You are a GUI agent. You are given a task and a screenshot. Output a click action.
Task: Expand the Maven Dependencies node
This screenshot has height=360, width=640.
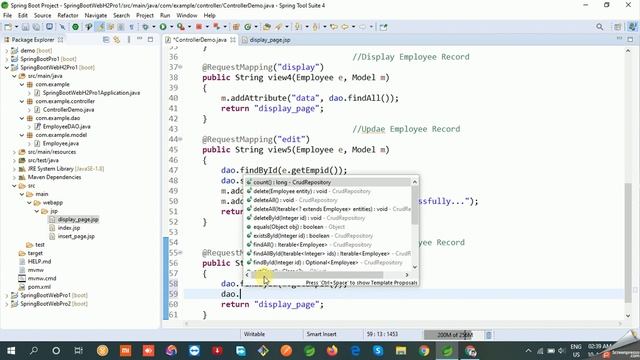tap(14, 177)
